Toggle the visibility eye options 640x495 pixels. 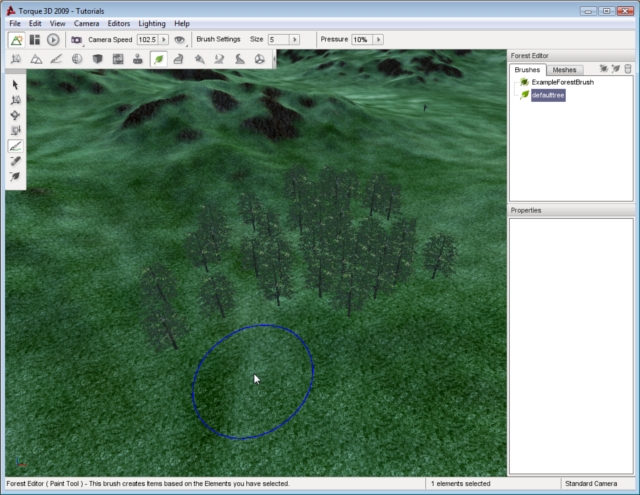coord(180,39)
